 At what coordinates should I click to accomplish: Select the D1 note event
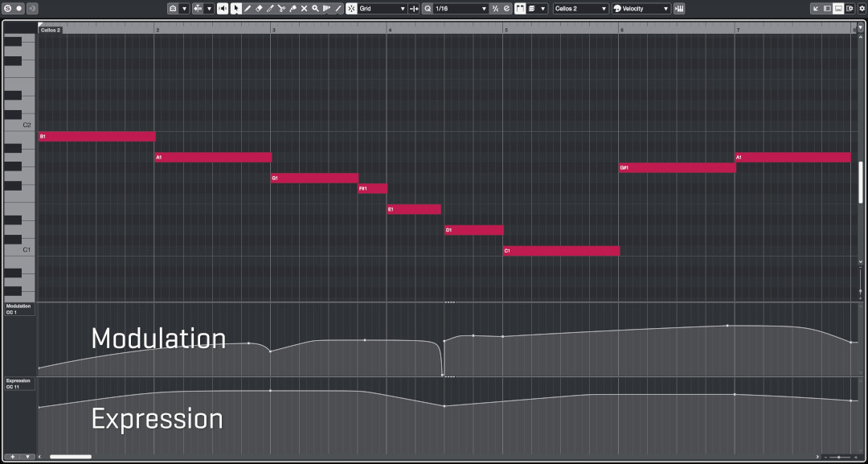474,230
